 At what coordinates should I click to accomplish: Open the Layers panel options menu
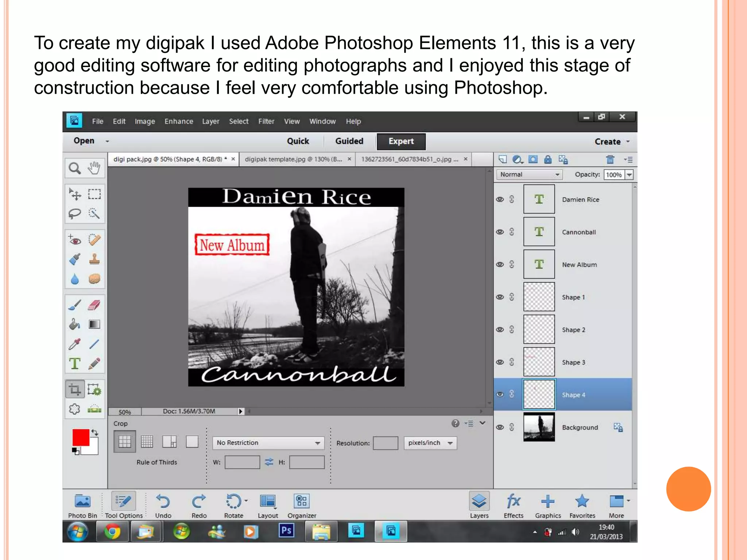(628, 159)
